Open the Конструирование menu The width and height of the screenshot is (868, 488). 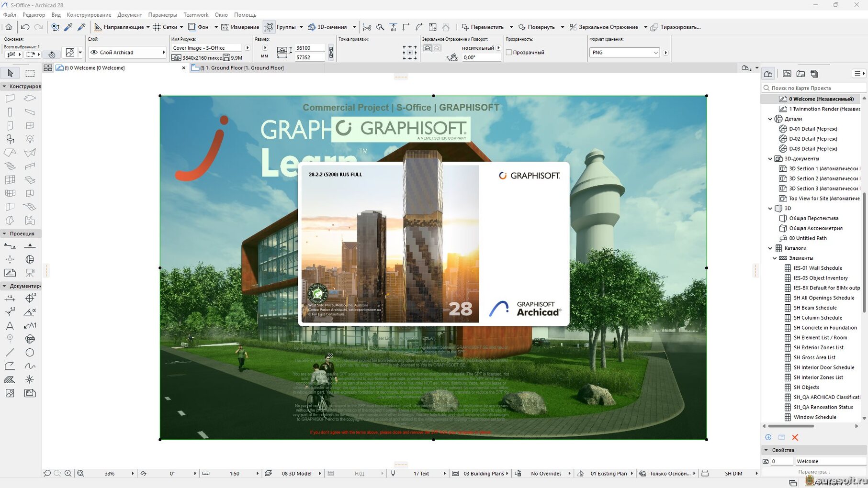[89, 15]
